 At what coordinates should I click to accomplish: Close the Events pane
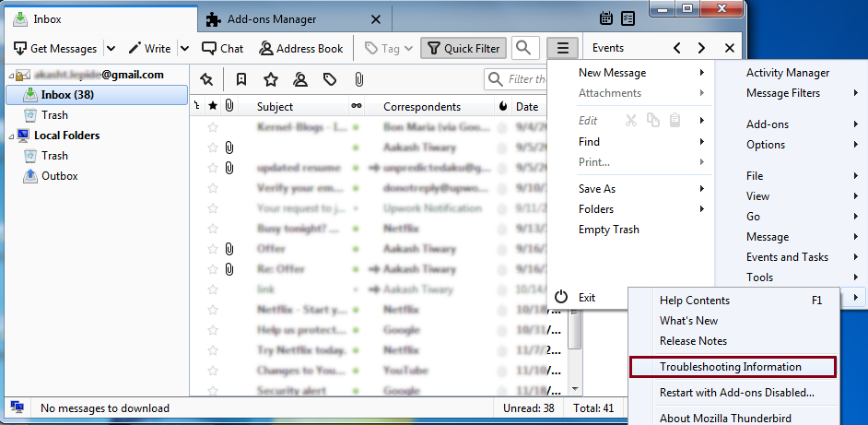click(730, 48)
